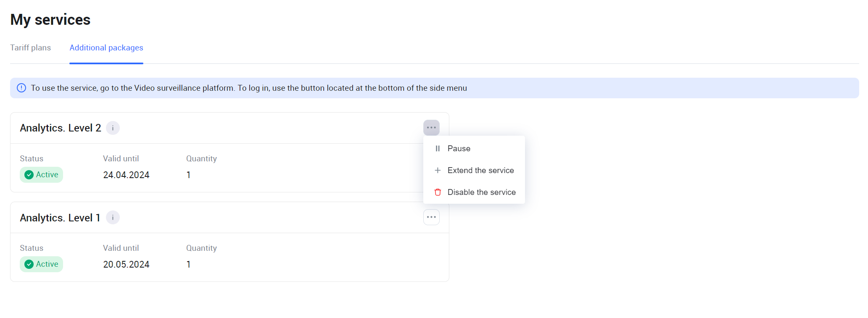Screen dimensions: 868x318
Task: Close the Analytics. Level 2 three-dots menu
Action: [x=431, y=128]
